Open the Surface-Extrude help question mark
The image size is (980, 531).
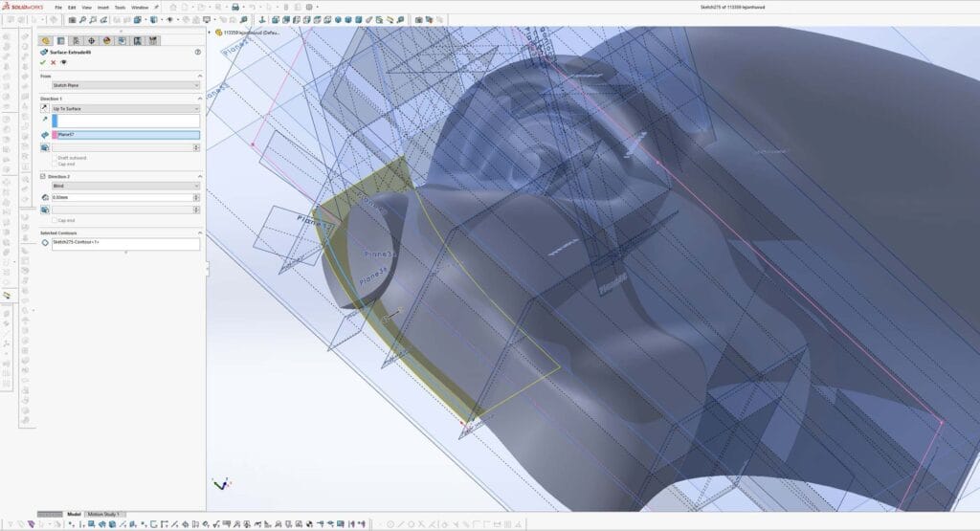(197, 53)
